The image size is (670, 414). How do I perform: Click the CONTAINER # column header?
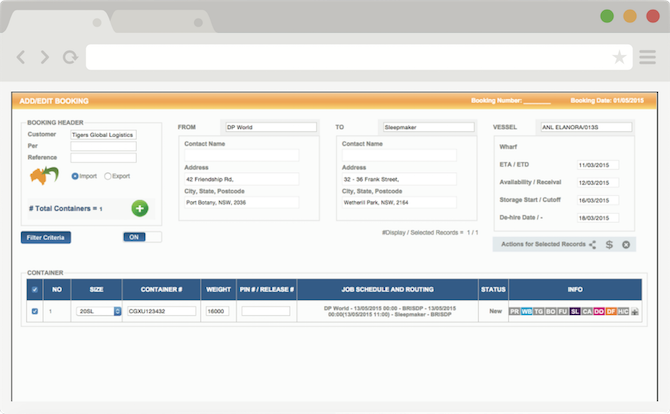coord(162,290)
